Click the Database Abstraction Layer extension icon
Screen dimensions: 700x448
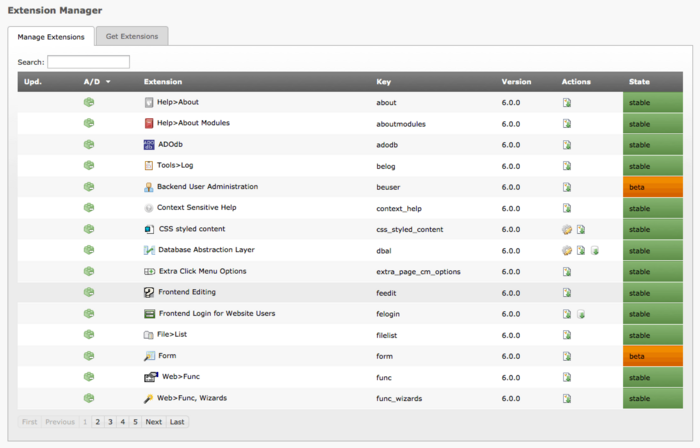(x=149, y=250)
